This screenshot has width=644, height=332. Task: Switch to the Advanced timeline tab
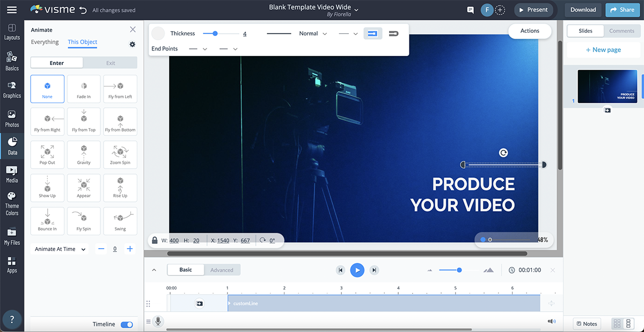tap(222, 270)
